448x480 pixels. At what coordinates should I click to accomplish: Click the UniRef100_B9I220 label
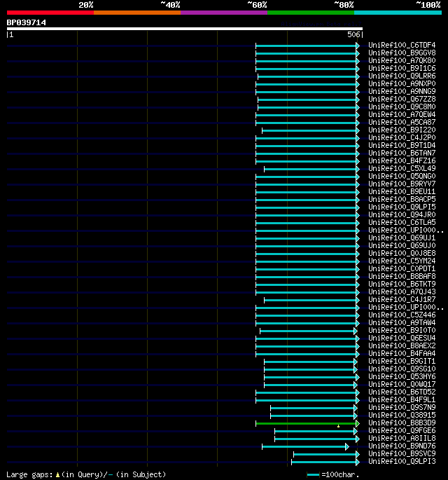pyautogui.click(x=402, y=130)
